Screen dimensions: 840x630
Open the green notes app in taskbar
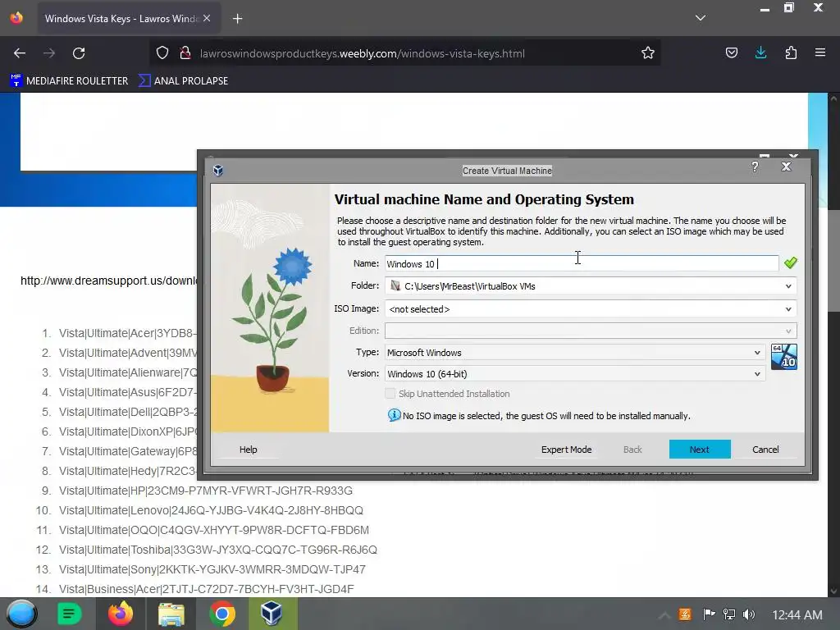(x=69, y=614)
